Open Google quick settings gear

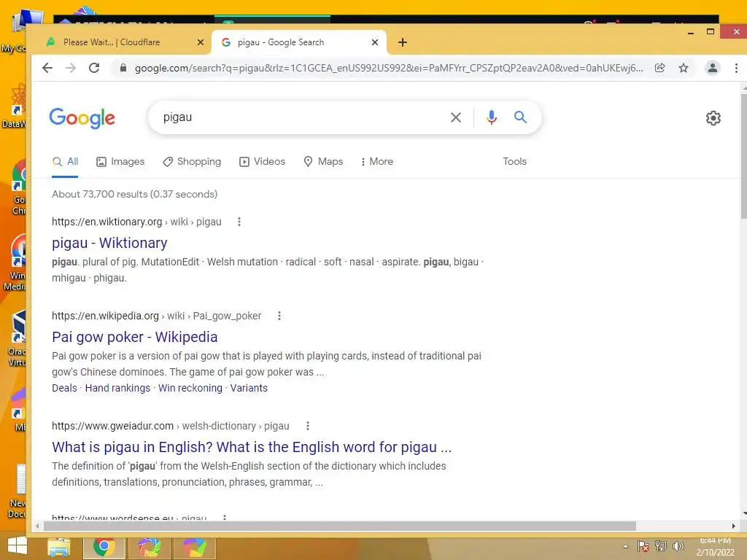tap(713, 118)
